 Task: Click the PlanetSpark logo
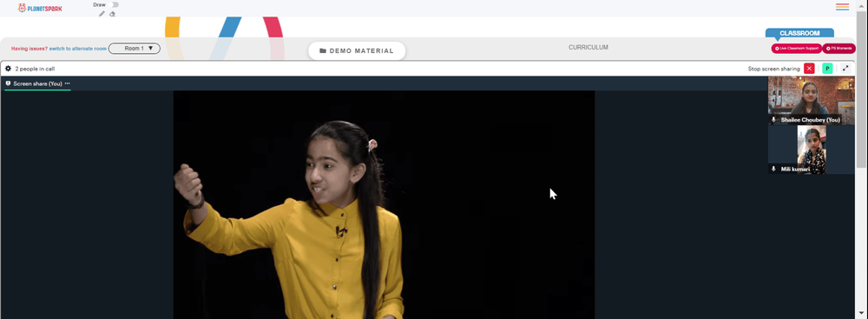tap(40, 8)
